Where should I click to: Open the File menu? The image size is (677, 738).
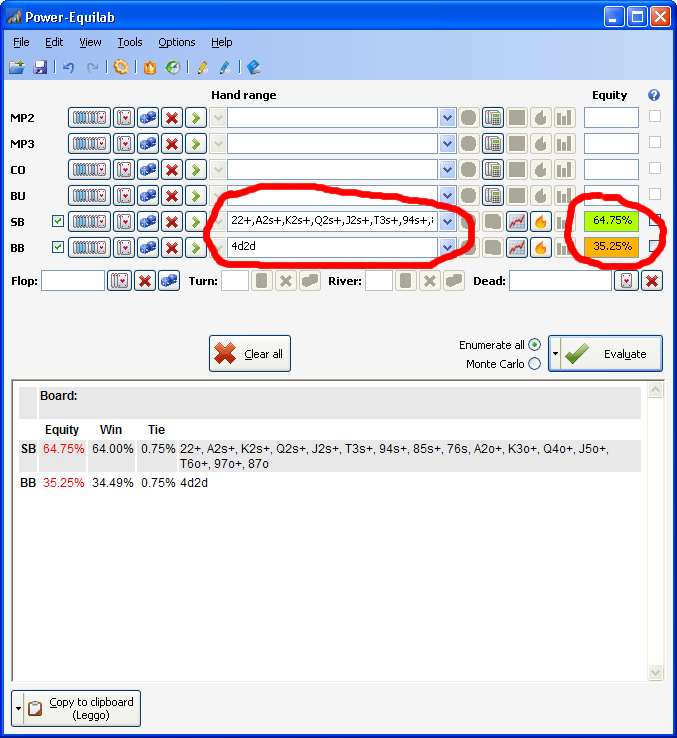(x=21, y=42)
